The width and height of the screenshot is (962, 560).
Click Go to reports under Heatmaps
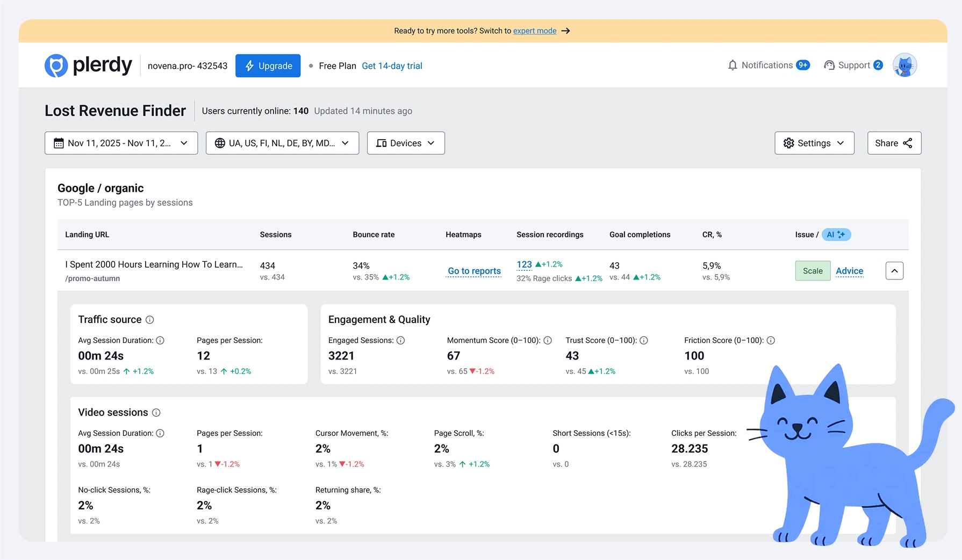(x=473, y=271)
